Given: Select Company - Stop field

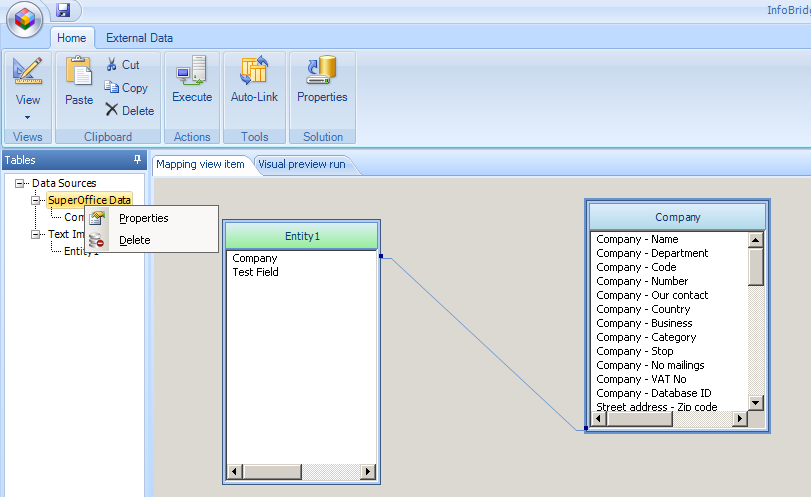Looking at the screenshot, I should (635, 351).
